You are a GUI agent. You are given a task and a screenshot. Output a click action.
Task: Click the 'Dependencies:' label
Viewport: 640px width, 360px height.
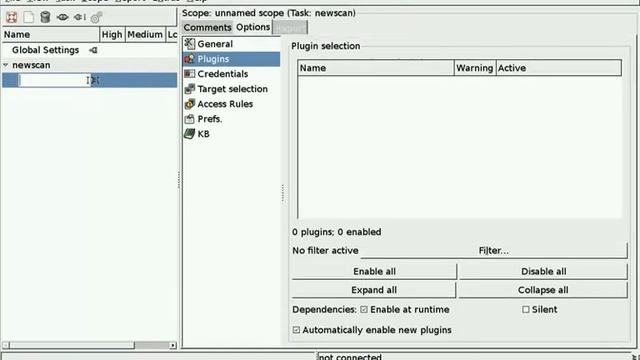(x=324, y=310)
